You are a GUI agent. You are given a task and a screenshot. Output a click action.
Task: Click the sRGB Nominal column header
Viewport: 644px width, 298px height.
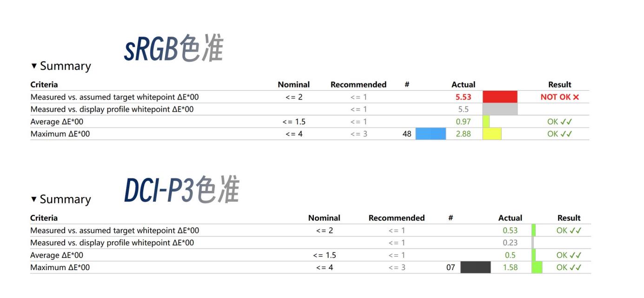293,85
